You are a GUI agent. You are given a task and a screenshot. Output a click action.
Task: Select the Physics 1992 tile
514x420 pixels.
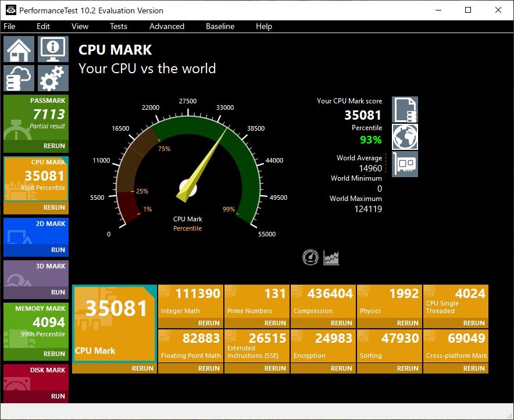[390, 301]
